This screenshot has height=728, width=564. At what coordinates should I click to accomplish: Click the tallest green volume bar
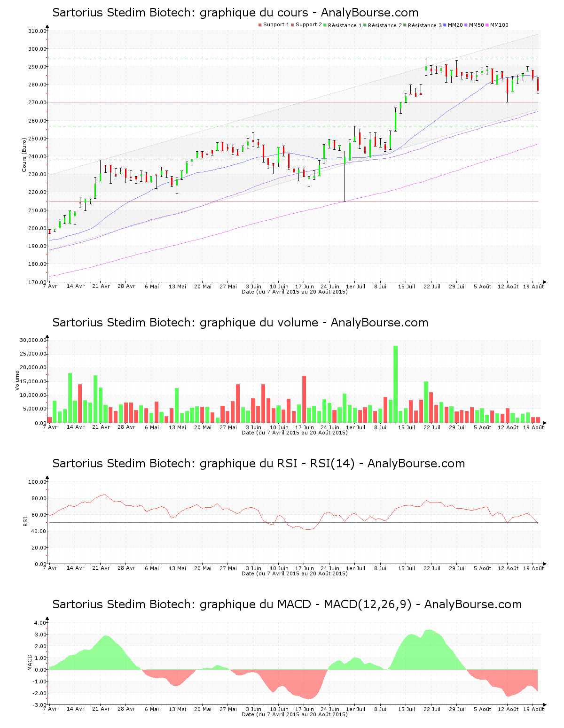tap(395, 384)
